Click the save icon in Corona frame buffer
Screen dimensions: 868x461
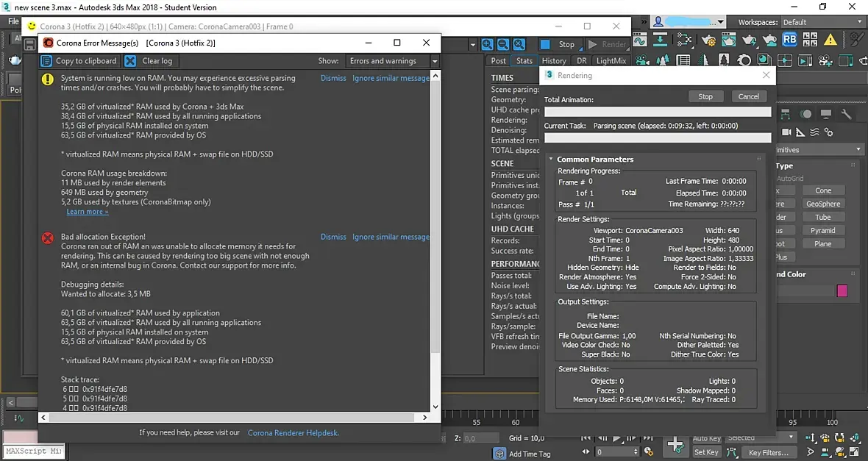(30, 46)
